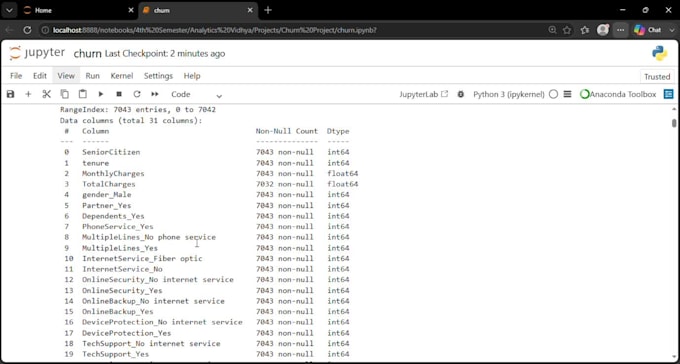Click 'MonthlyCharges' column name

pyautogui.click(x=113, y=174)
